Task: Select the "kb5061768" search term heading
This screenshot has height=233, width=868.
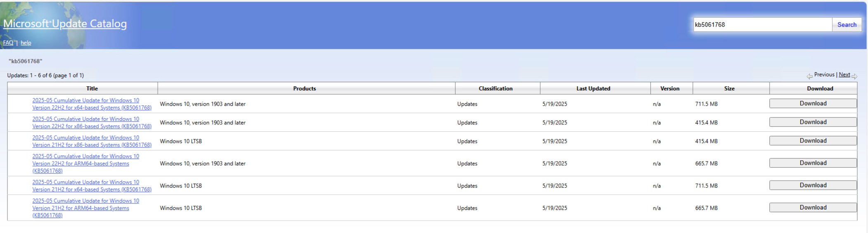Action: coord(25,61)
